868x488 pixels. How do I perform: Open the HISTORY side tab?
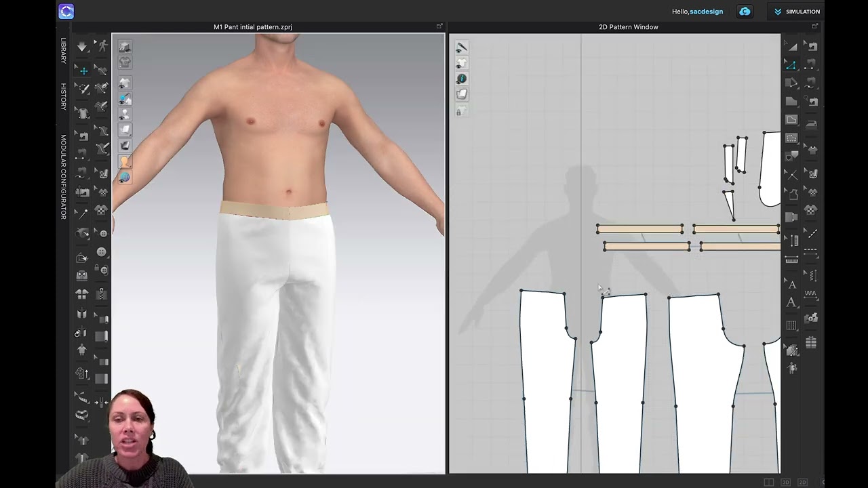pos(63,96)
